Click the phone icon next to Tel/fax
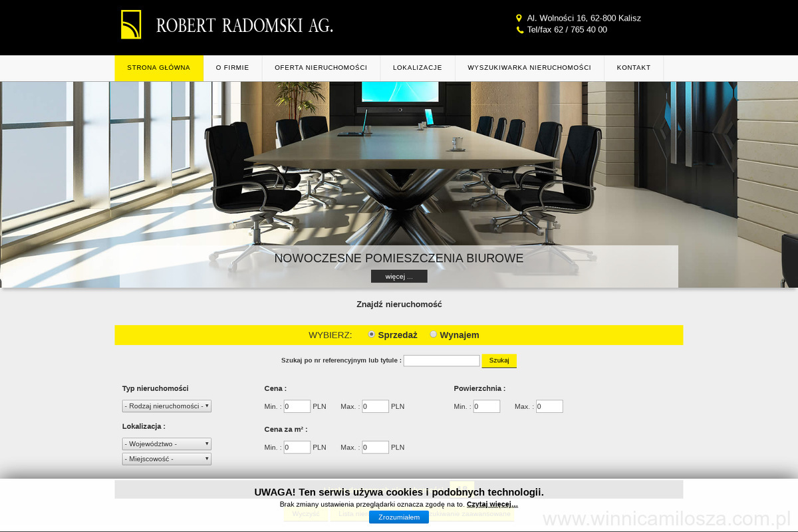Image resolution: width=798 pixels, height=532 pixels. 520,30
